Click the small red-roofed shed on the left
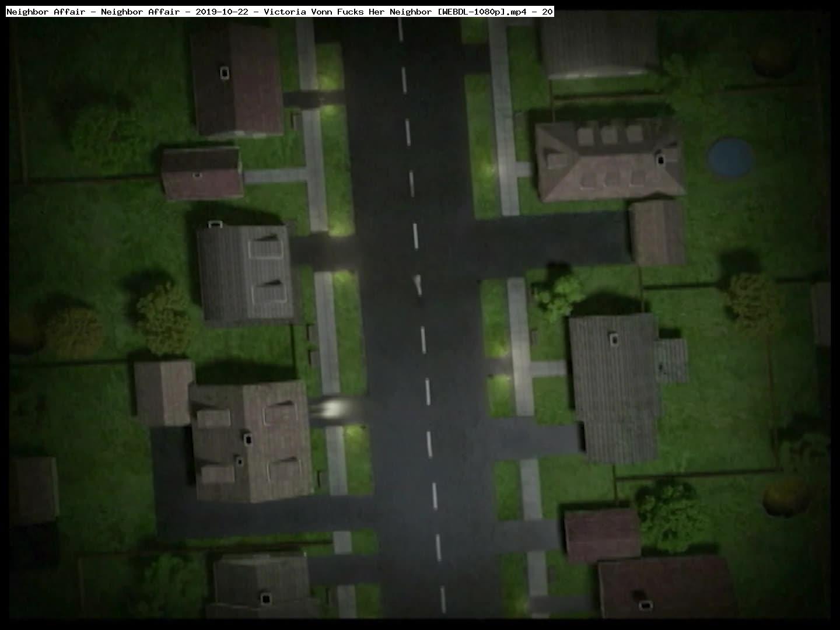This screenshot has height=630, width=840. point(202,173)
